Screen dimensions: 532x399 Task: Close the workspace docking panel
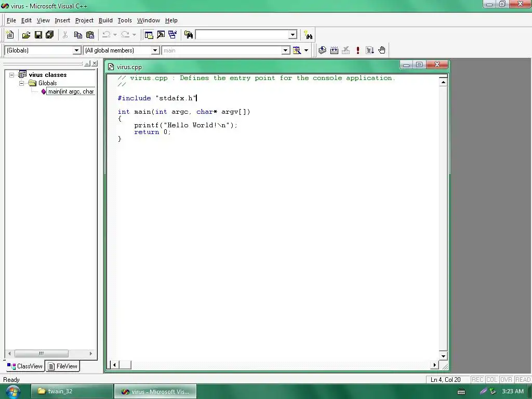pyautogui.click(x=95, y=63)
